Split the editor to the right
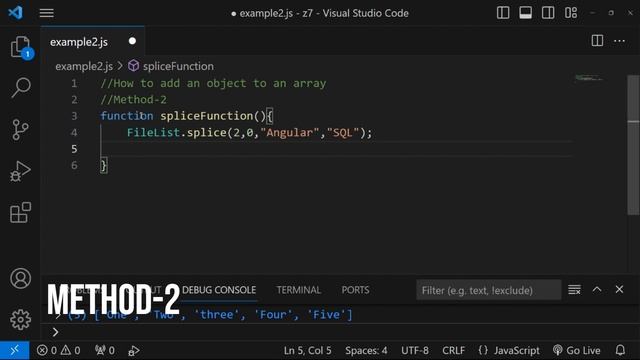Viewport: 640px width, 360px height. (x=597, y=40)
